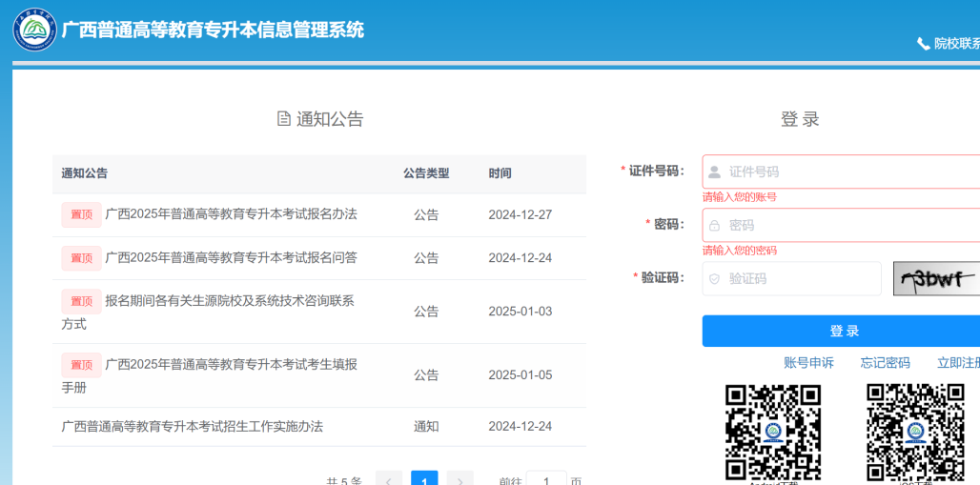
Task: Click the user icon in 证件号码 field
Action: point(714,172)
